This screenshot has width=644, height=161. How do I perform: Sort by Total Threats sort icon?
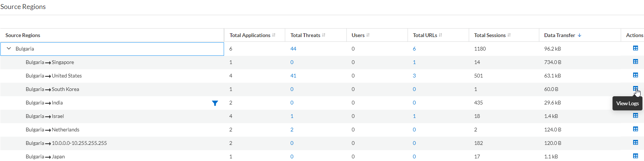[324, 35]
